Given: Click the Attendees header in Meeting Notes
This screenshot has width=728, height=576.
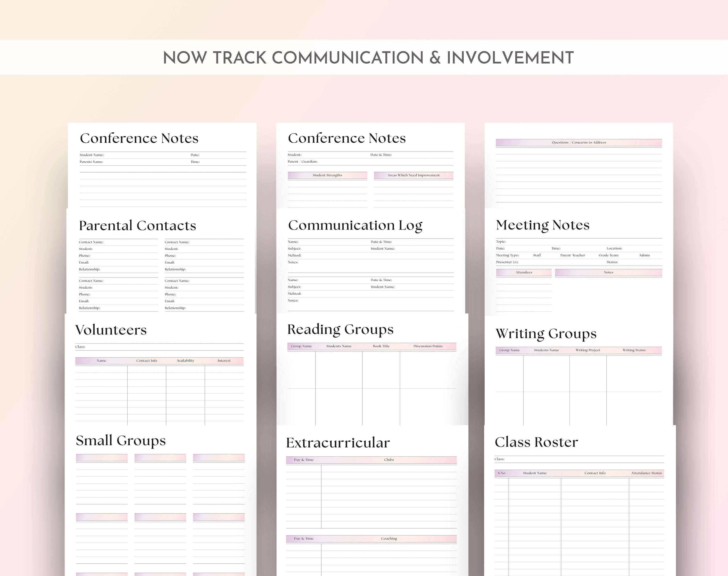Looking at the screenshot, I should (x=524, y=273).
